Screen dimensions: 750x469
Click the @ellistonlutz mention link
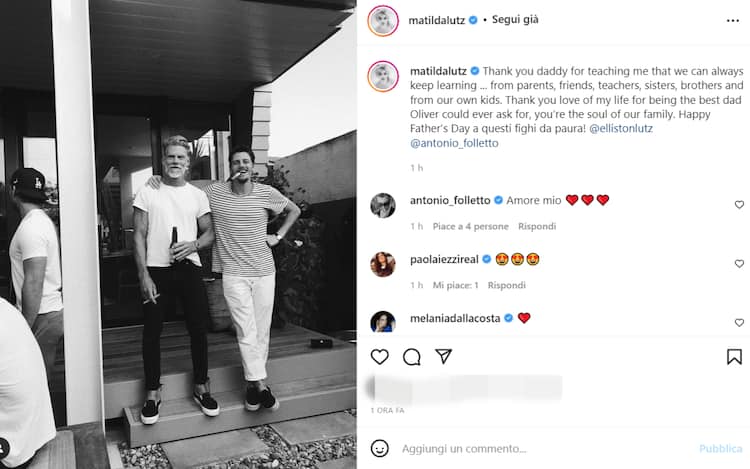tap(621, 129)
